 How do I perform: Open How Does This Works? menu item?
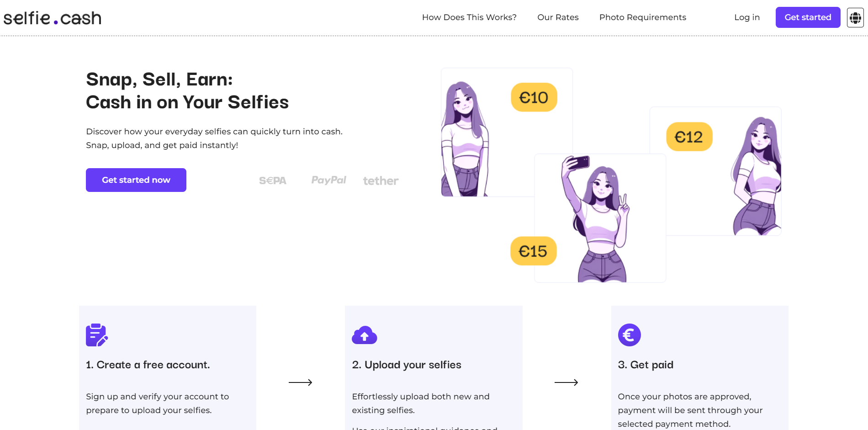click(x=469, y=17)
